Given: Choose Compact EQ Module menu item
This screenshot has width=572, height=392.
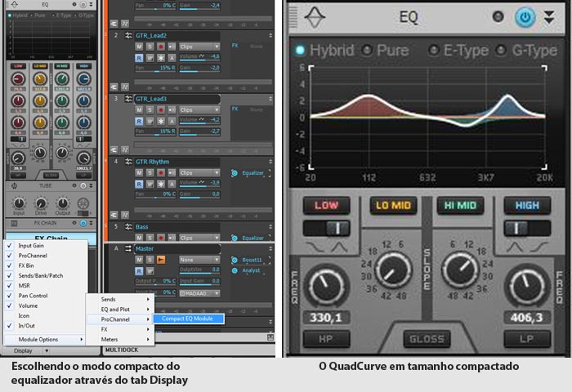Looking at the screenshot, I should click(188, 318).
